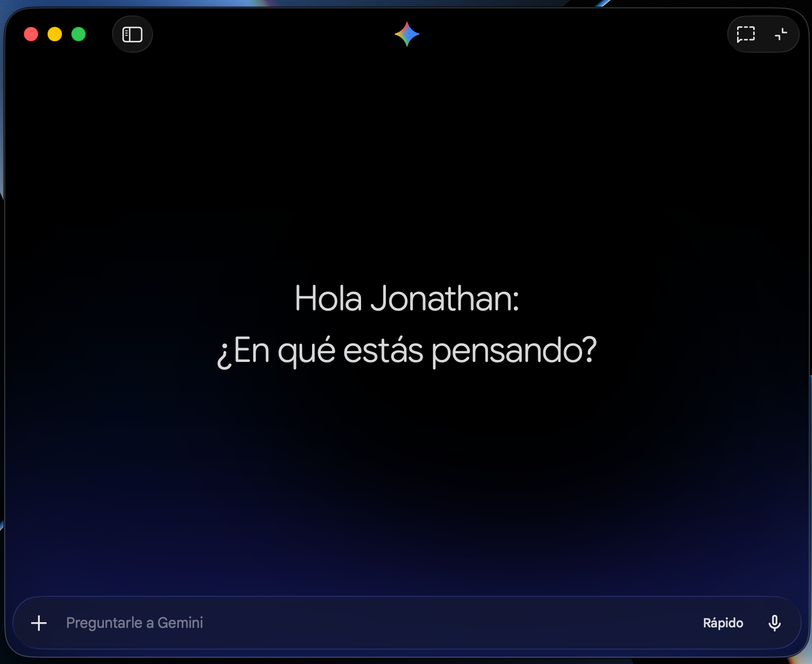Focus the "Preguntarle a Gemini" input field
The image size is (812, 664).
pyautogui.click(x=362, y=623)
